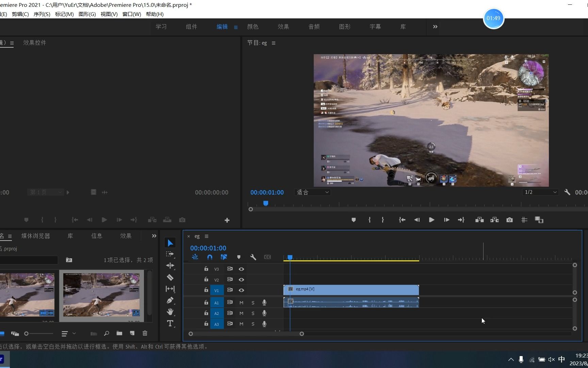
Task: Select the Pen tool
Action: click(170, 300)
